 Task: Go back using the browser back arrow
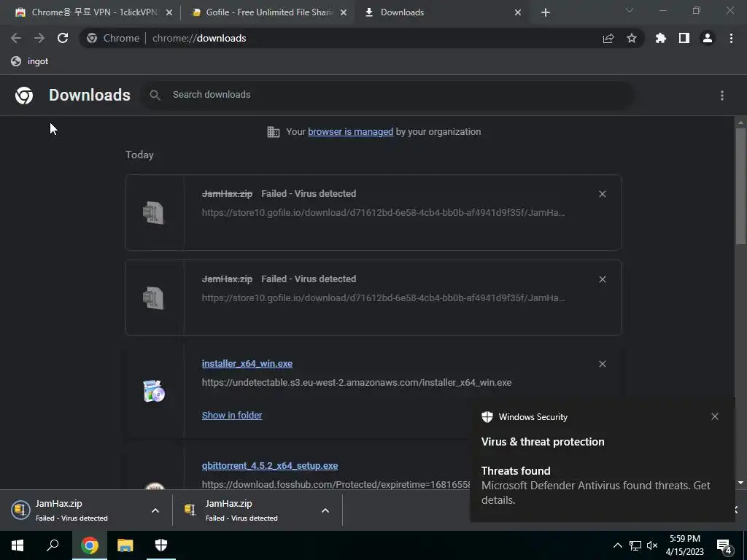[16, 38]
